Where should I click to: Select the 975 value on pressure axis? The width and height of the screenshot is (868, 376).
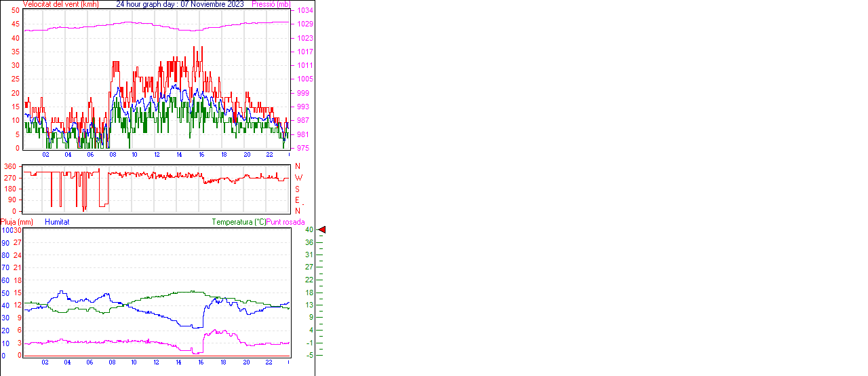click(x=303, y=148)
